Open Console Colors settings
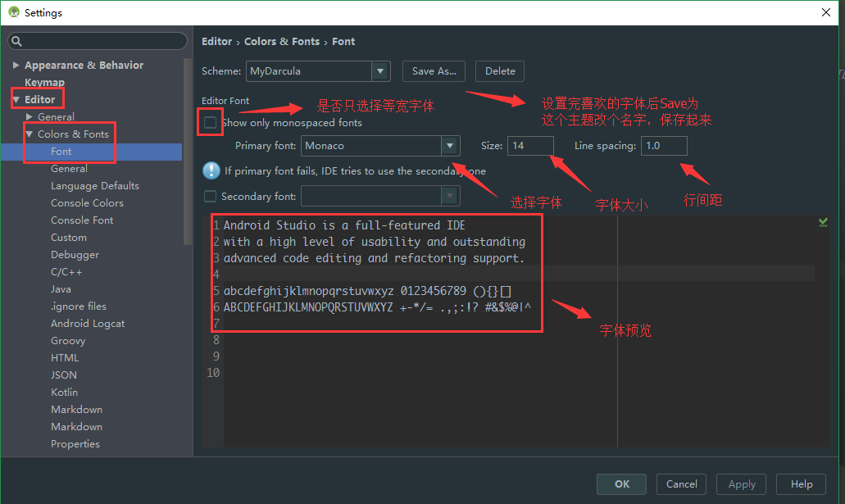 point(88,203)
